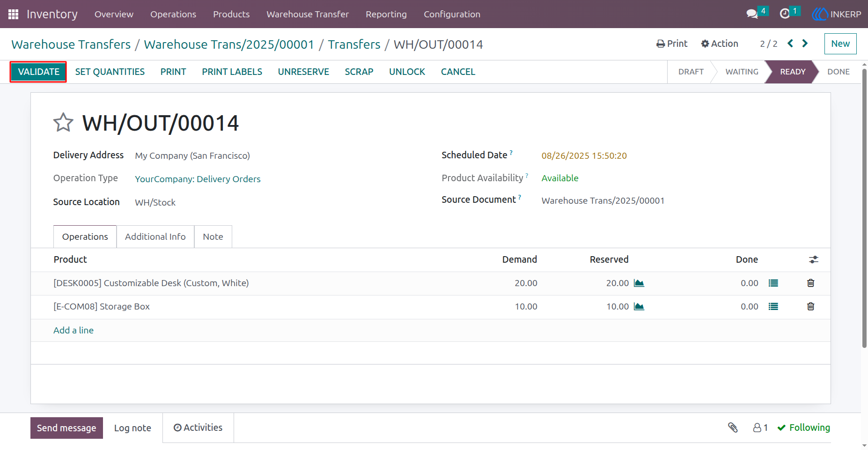
Task: Switch to the Additional Info tab
Action: [x=155, y=236]
